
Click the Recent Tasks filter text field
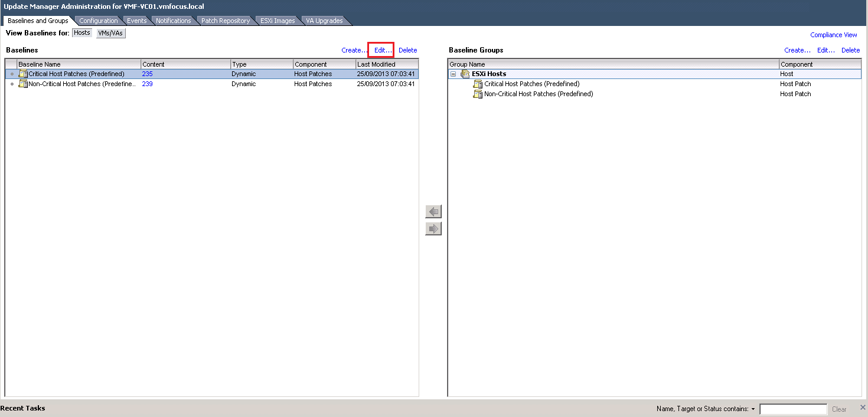pyautogui.click(x=793, y=409)
